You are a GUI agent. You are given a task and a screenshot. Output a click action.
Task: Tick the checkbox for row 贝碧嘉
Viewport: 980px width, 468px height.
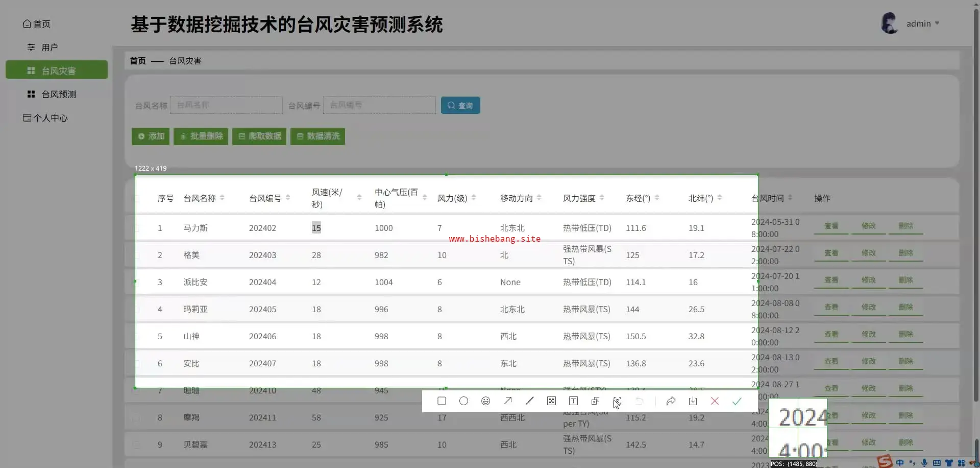click(x=136, y=445)
